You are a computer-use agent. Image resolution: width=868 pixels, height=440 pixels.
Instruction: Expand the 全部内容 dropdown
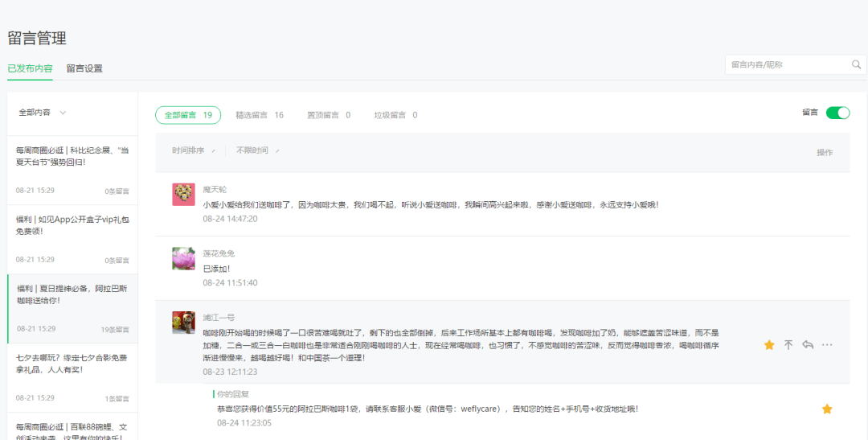pos(42,113)
